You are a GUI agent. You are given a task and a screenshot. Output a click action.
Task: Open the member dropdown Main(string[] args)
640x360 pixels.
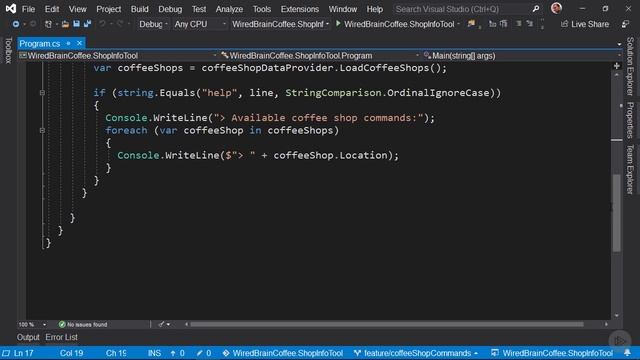(522, 56)
